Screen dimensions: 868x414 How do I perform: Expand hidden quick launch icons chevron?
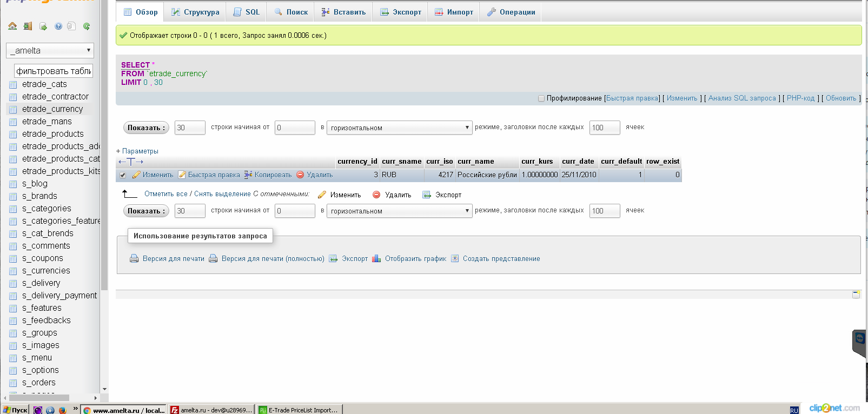pos(75,409)
